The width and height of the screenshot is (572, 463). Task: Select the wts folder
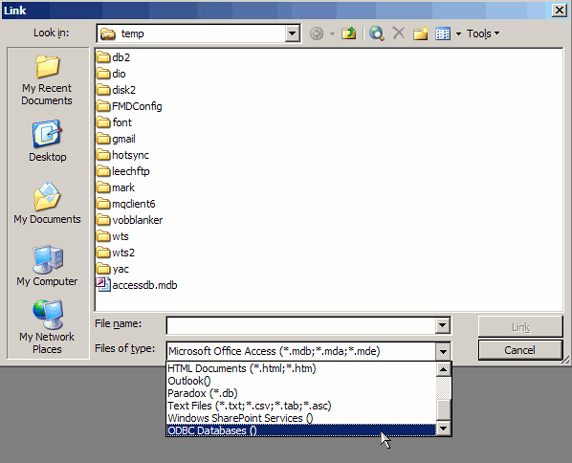click(x=113, y=236)
